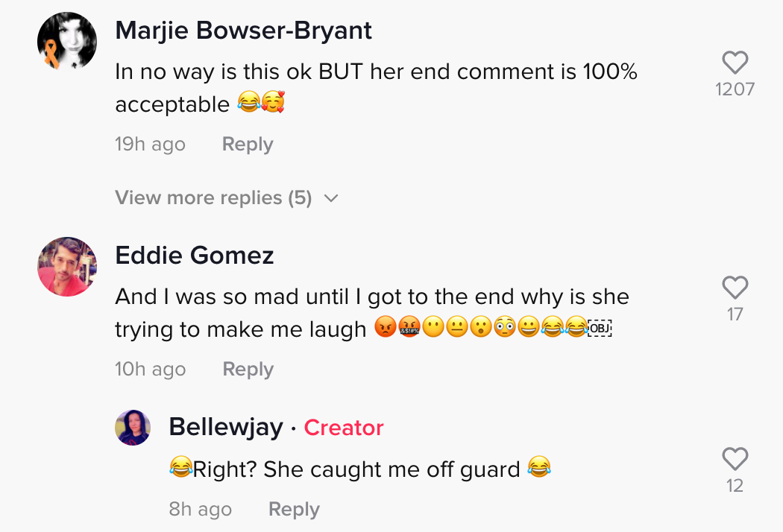Image resolution: width=783 pixels, height=532 pixels.
Task: Select the "She caught me off guard" comment text
Action: tap(392, 469)
